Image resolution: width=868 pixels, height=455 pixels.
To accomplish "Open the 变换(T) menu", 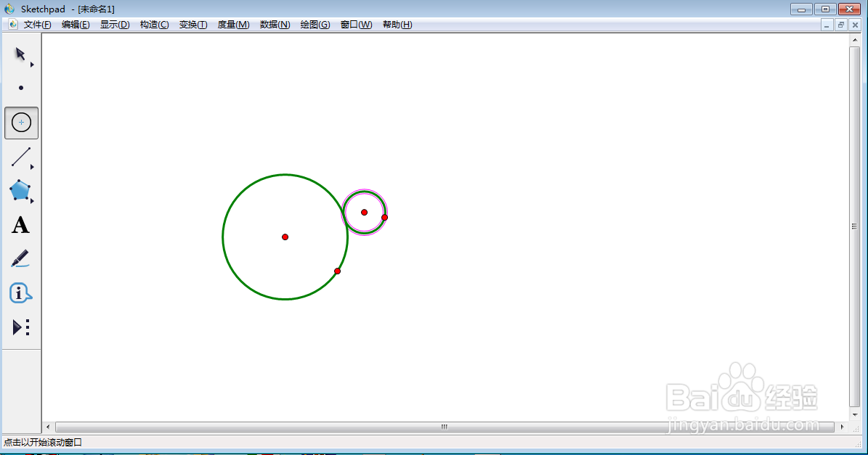I will [193, 25].
